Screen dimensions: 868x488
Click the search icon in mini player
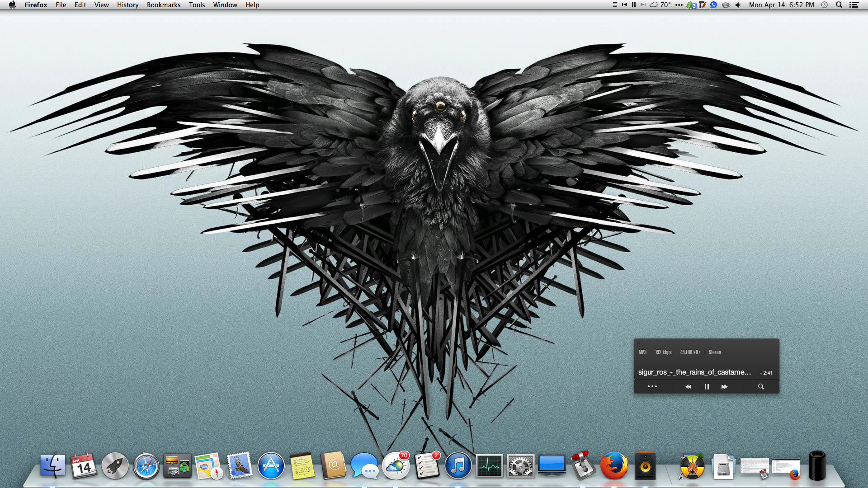click(761, 386)
